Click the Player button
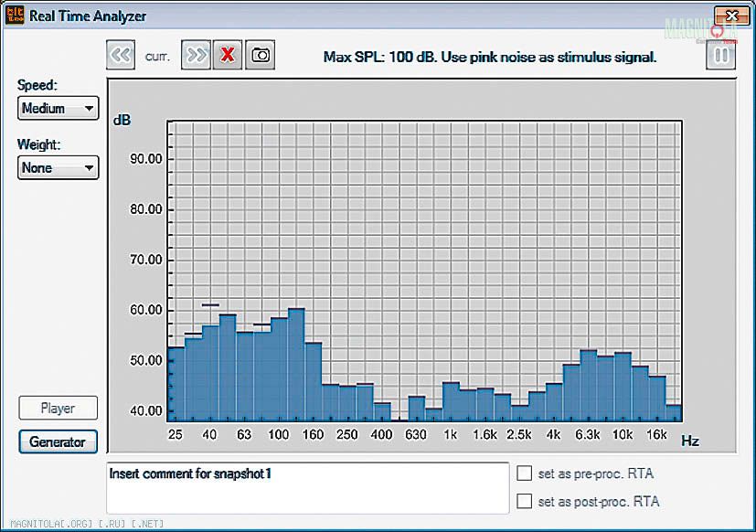The height and width of the screenshot is (532, 756). point(59,408)
